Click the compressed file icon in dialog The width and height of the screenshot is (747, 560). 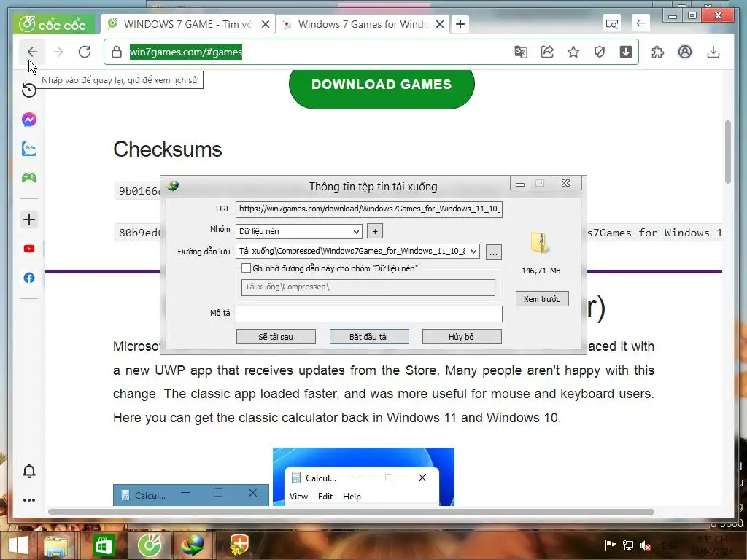click(541, 243)
